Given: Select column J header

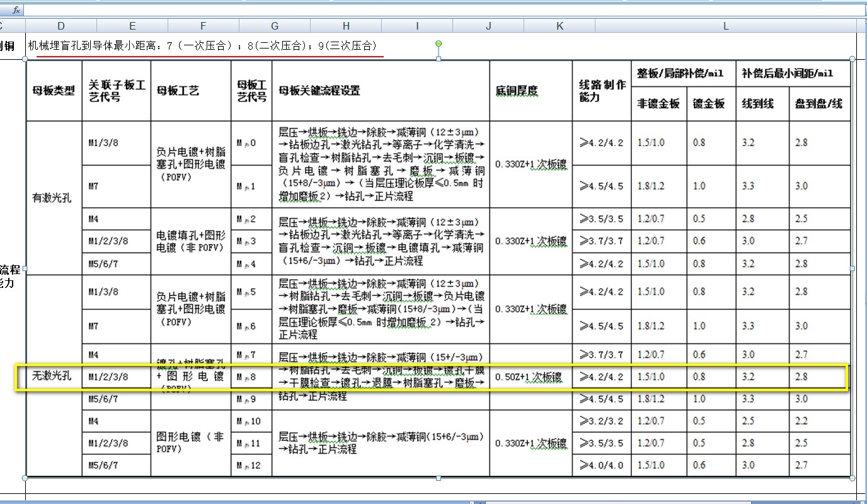Looking at the screenshot, I should pyautogui.click(x=489, y=26).
